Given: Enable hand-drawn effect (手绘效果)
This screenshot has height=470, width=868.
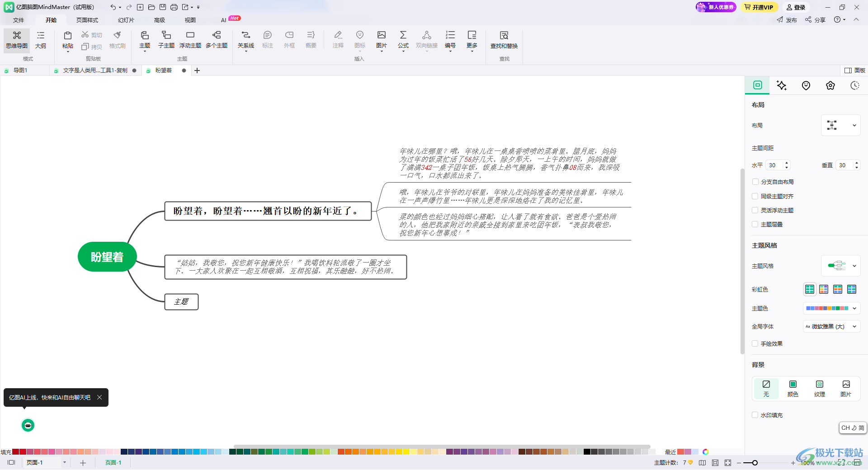Looking at the screenshot, I should pyautogui.click(x=755, y=343).
